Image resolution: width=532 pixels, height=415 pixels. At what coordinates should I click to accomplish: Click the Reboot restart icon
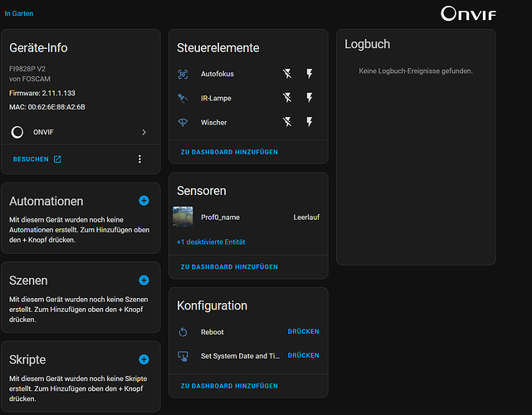183,332
